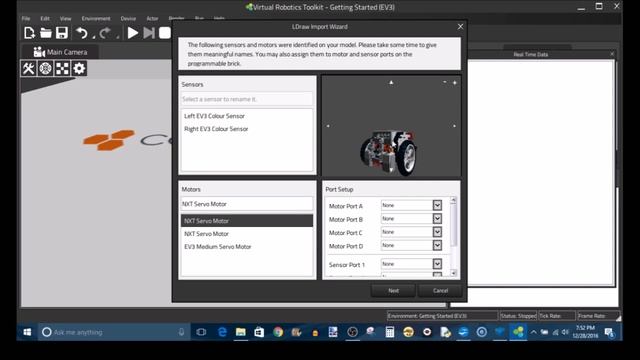Viewport: 640px width, 360px height.
Task: Zoom out model preview with minus
Action: pos(444,82)
